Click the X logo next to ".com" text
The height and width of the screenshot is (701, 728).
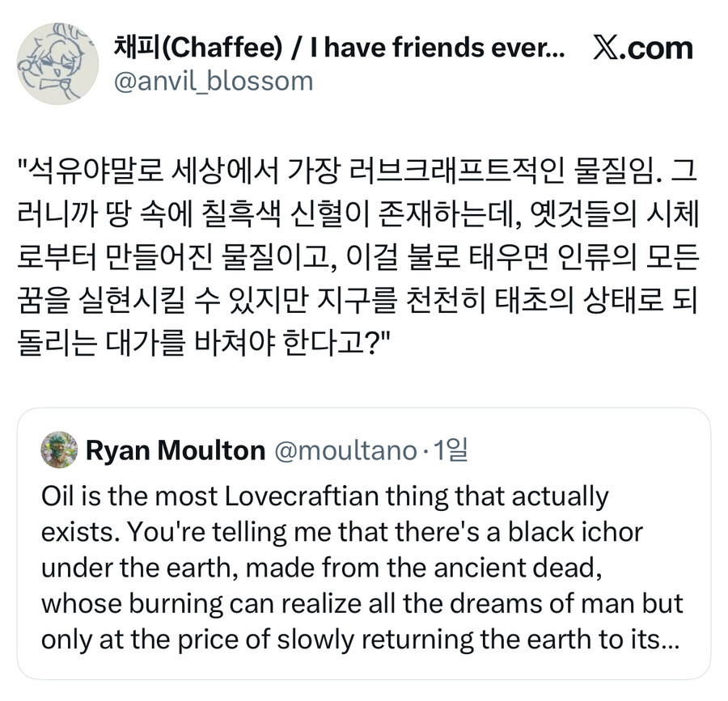tap(607, 46)
